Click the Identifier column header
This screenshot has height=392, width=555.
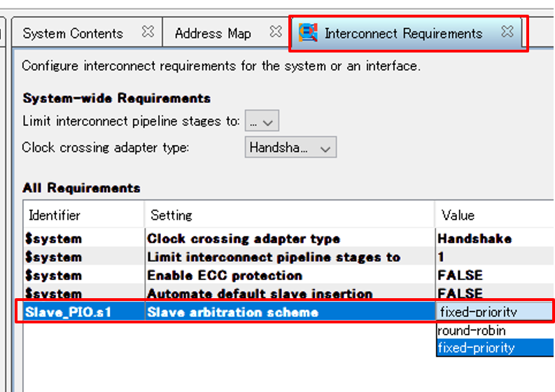[x=55, y=216]
